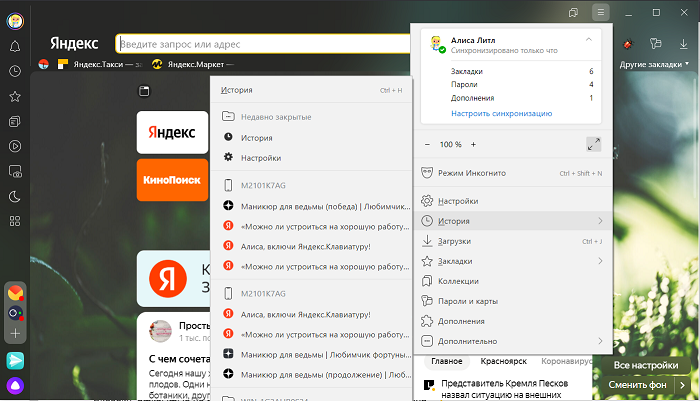The width and height of the screenshot is (700, 401).
Task: Click the Яндекс logo left of search
Action: (74, 43)
